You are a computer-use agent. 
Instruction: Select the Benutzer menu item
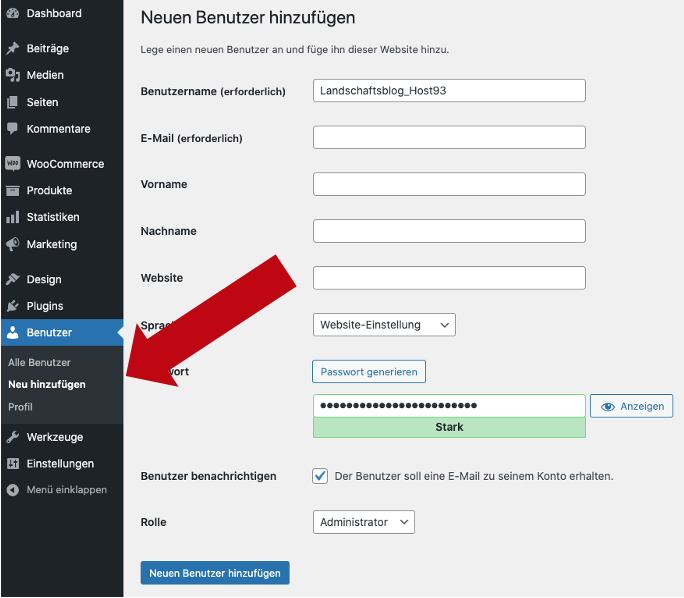62,332
